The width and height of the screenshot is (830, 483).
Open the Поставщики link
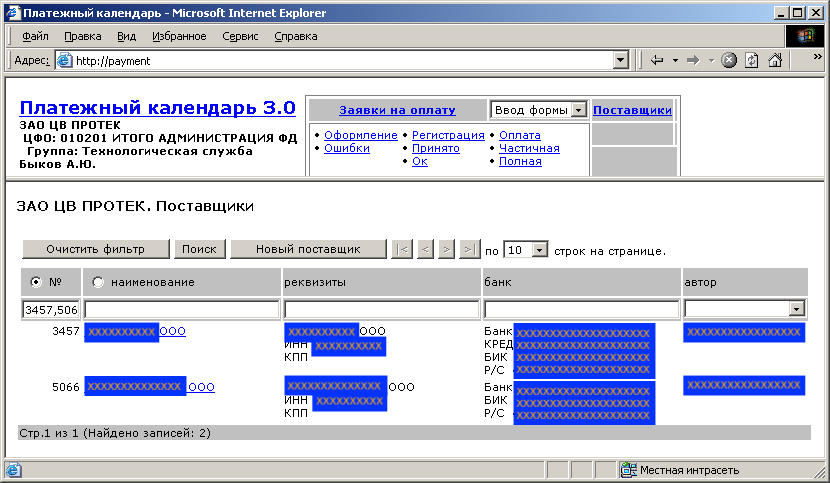(x=632, y=110)
